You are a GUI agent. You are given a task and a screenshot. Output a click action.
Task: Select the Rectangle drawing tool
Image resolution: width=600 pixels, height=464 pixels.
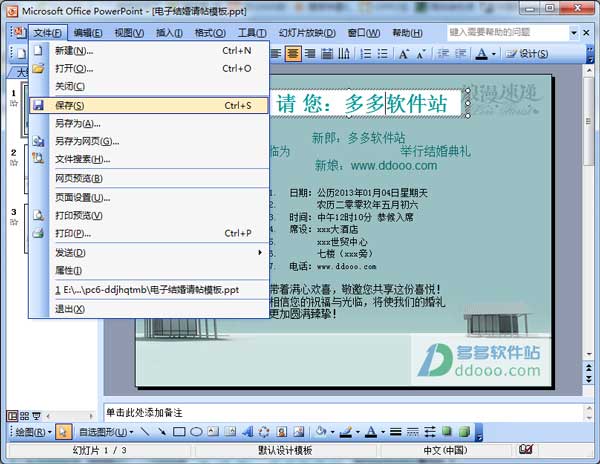click(x=179, y=432)
